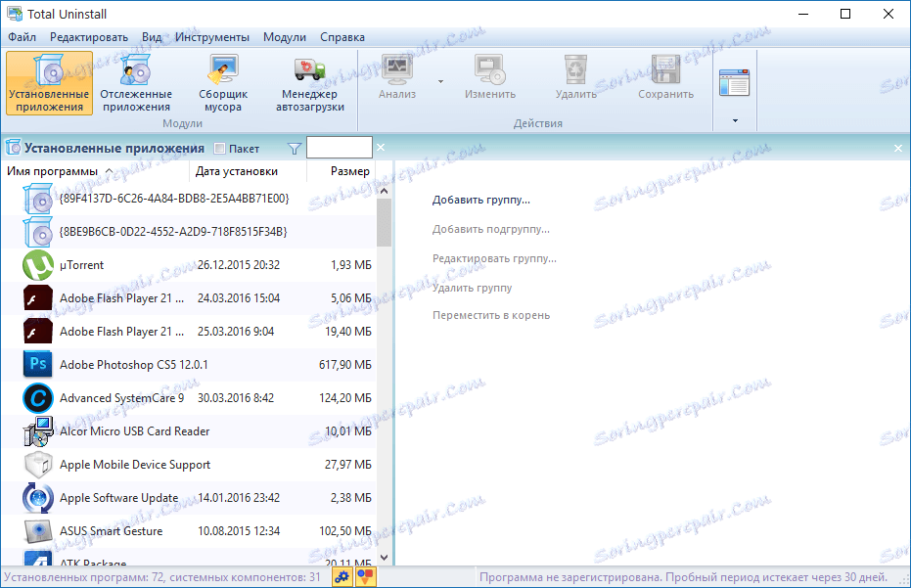The height and width of the screenshot is (588, 911).
Task: Click the µTorrent program icon
Action: click(x=38, y=265)
